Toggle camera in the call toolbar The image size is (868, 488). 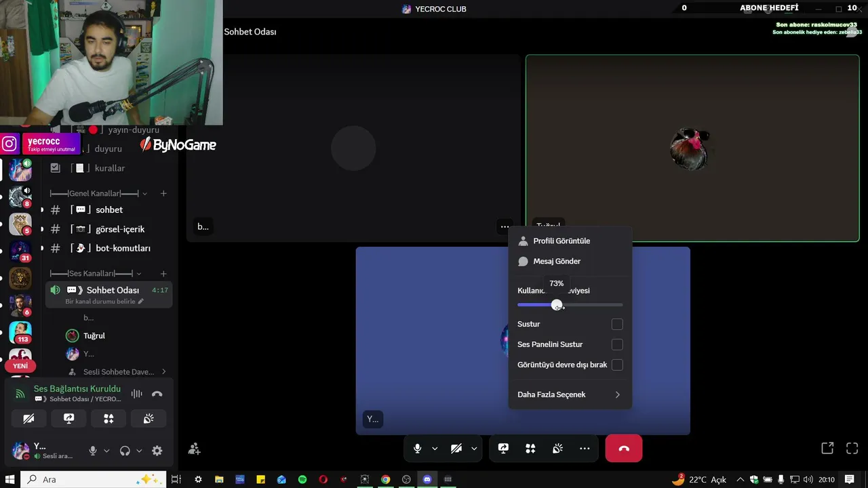tap(456, 449)
